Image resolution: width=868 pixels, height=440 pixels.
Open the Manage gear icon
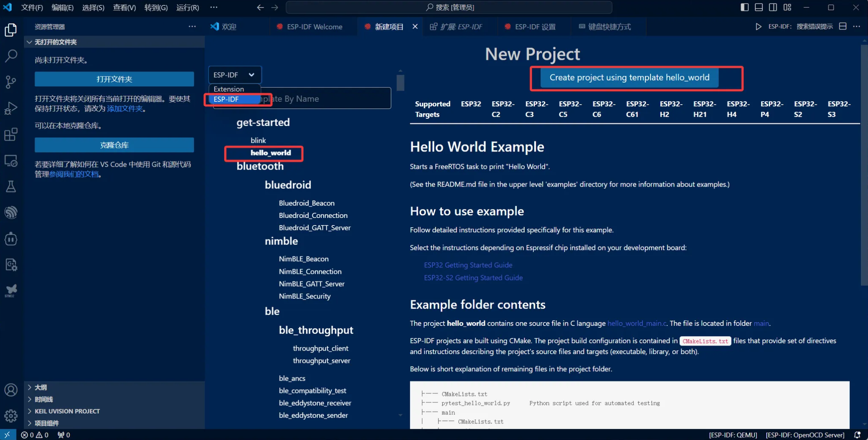pos(11,416)
